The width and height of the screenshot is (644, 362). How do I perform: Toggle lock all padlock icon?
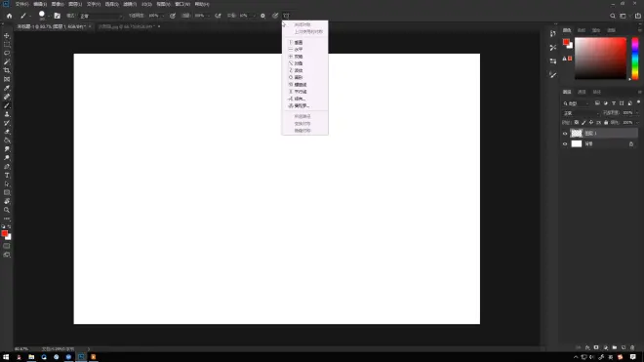pyautogui.click(x=606, y=122)
